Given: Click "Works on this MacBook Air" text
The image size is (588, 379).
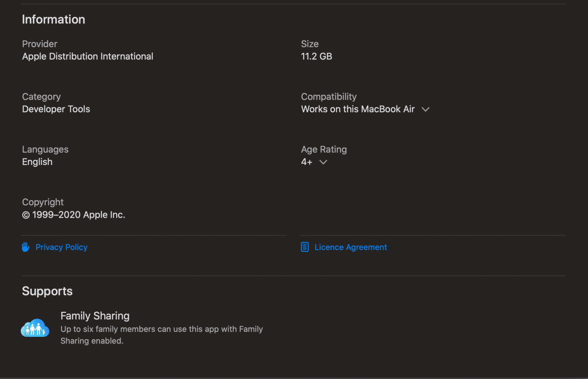Looking at the screenshot, I should [x=358, y=109].
